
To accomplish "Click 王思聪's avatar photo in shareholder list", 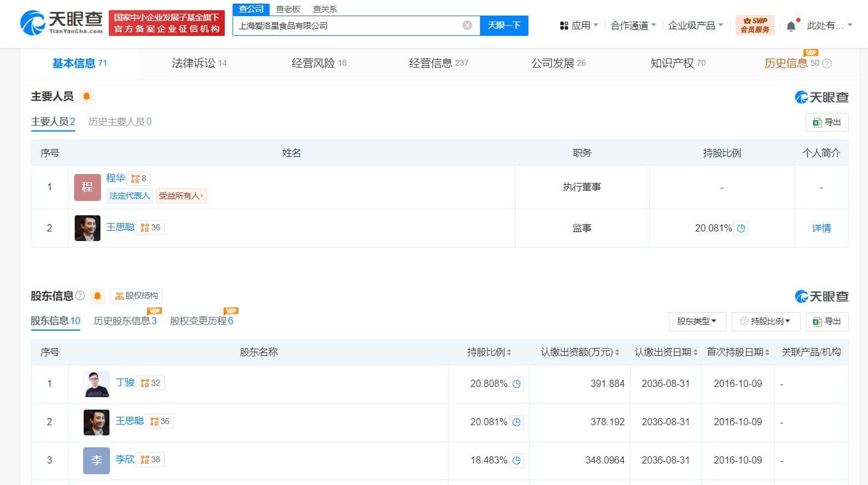I will [x=96, y=422].
